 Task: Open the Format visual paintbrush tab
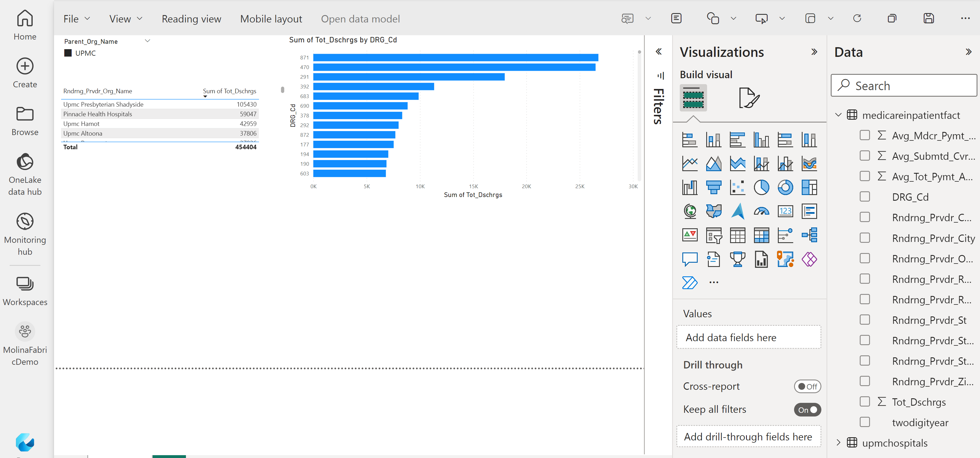tap(749, 98)
